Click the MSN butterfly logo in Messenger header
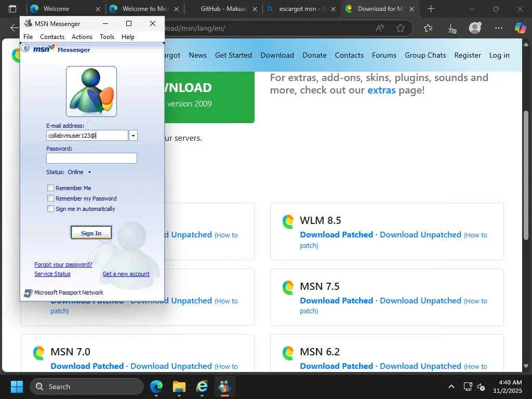 click(44, 49)
